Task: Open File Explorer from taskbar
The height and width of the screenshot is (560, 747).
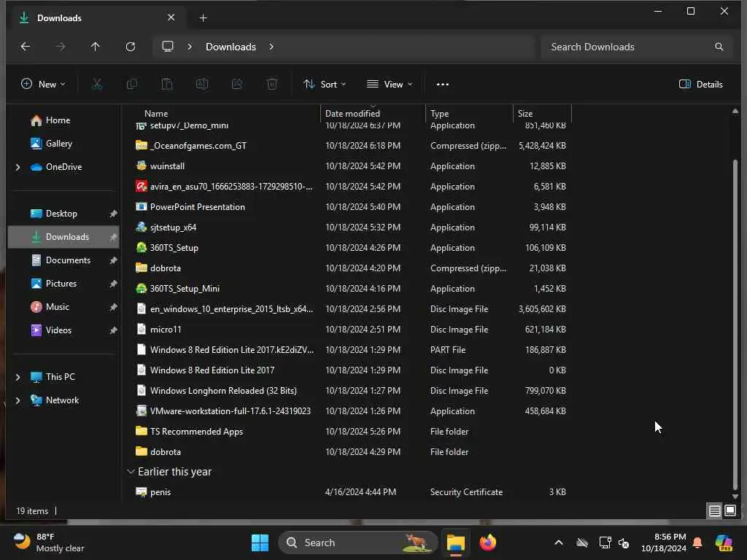Action: click(x=455, y=542)
